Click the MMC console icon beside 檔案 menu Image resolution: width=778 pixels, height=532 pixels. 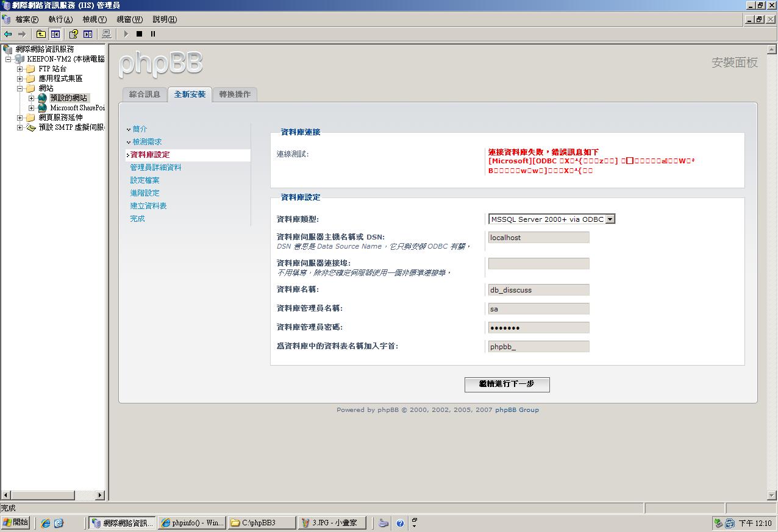(6, 19)
